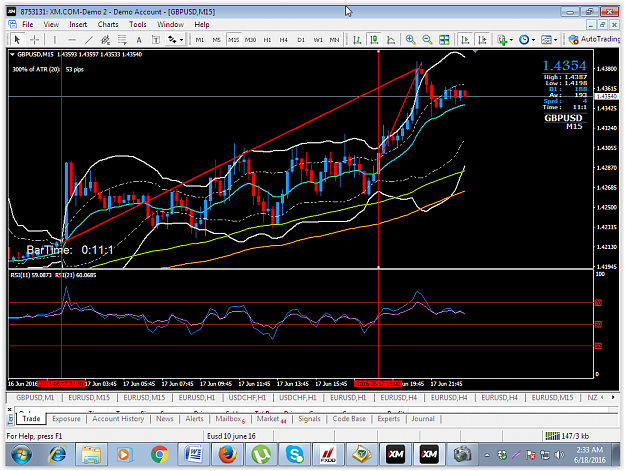Click the Eusd 10 june 16 profile field

(x=231, y=436)
